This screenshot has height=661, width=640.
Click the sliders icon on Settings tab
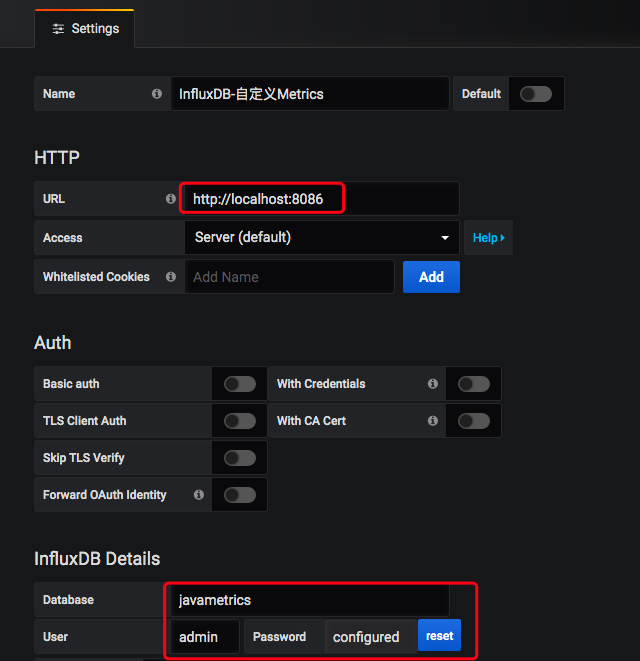(x=58, y=29)
